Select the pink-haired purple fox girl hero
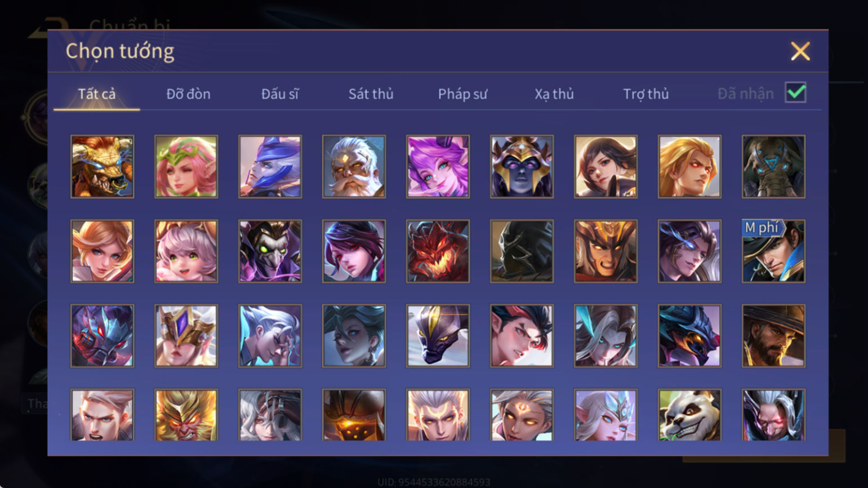 (x=438, y=167)
